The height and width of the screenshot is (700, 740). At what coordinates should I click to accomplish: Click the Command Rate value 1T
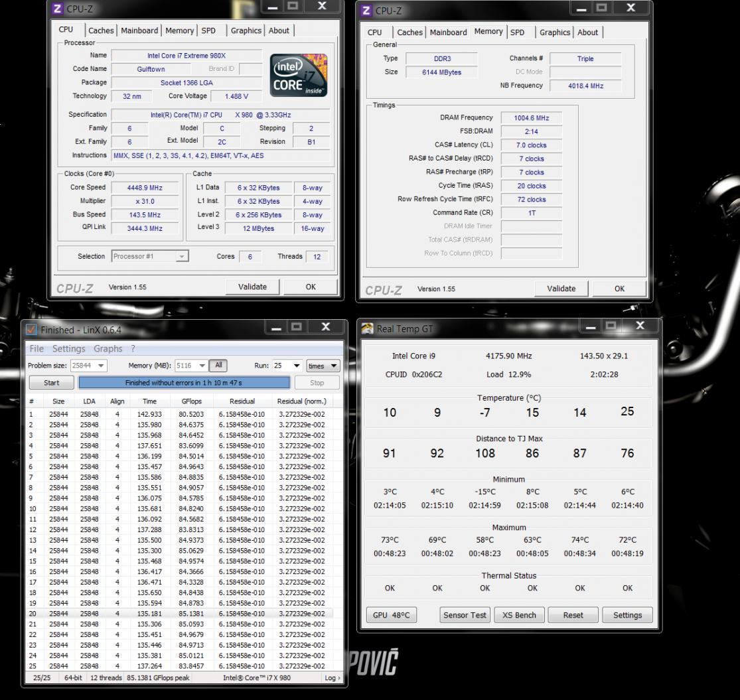click(532, 213)
